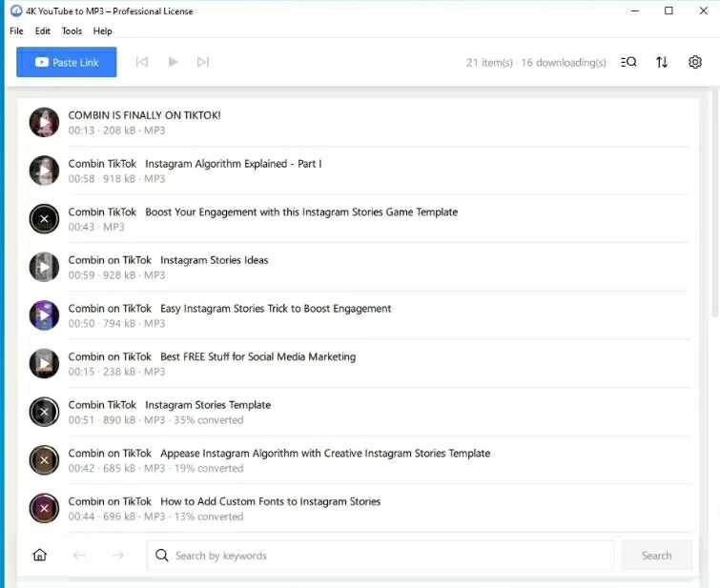Skip to next track
The height and width of the screenshot is (588, 720).
click(203, 62)
